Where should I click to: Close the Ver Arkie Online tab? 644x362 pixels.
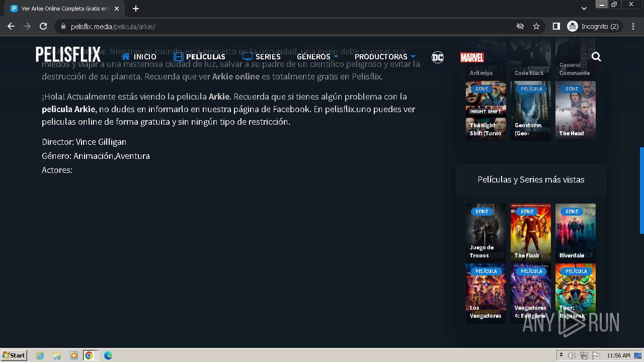pyautogui.click(x=117, y=9)
